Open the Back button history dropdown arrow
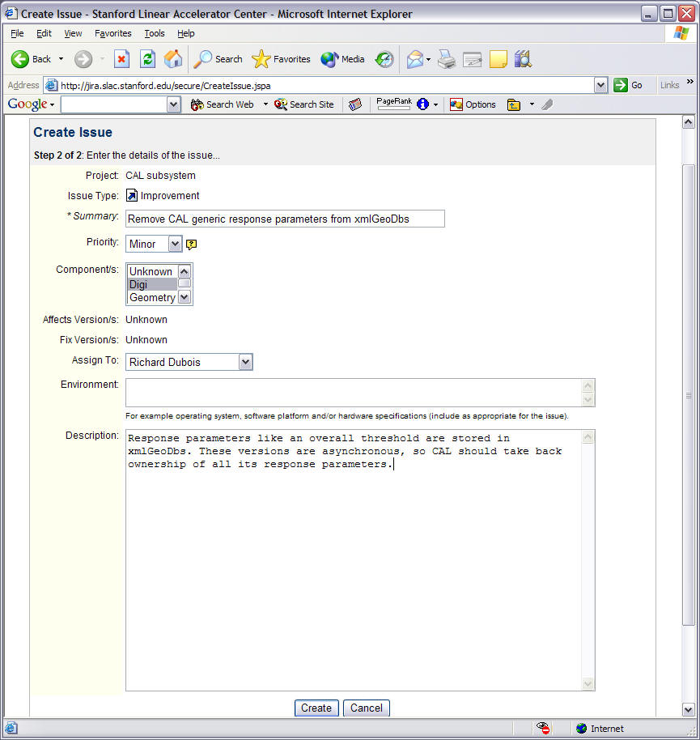This screenshot has width=700, height=740. (61, 59)
